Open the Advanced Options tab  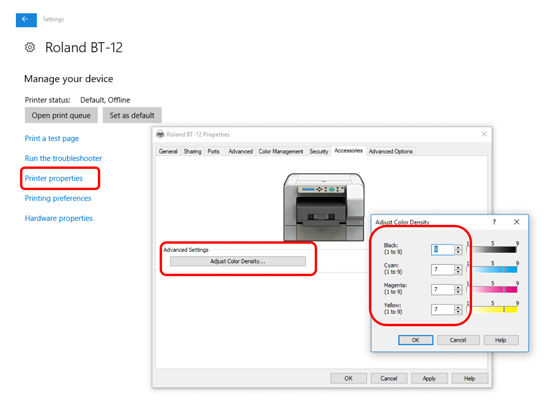pyautogui.click(x=391, y=151)
